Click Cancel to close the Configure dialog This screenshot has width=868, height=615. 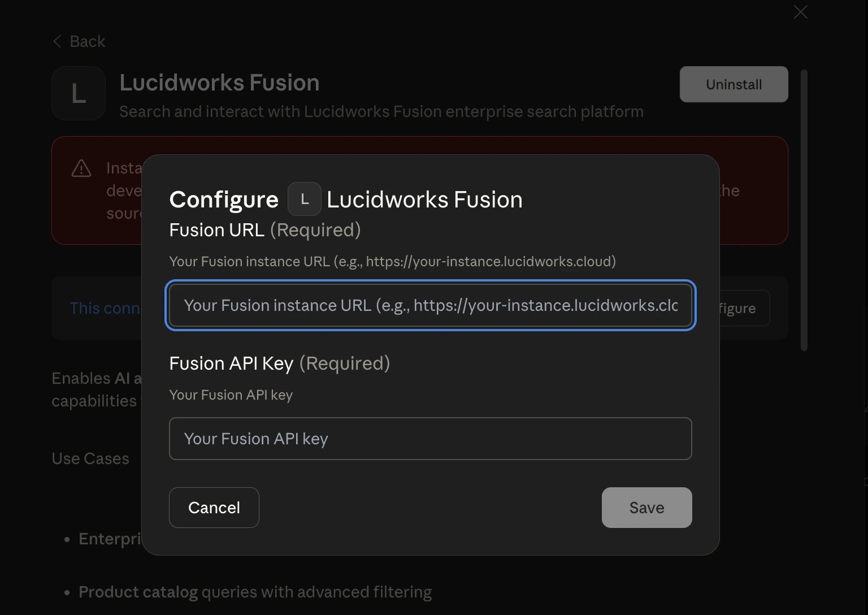214,507
